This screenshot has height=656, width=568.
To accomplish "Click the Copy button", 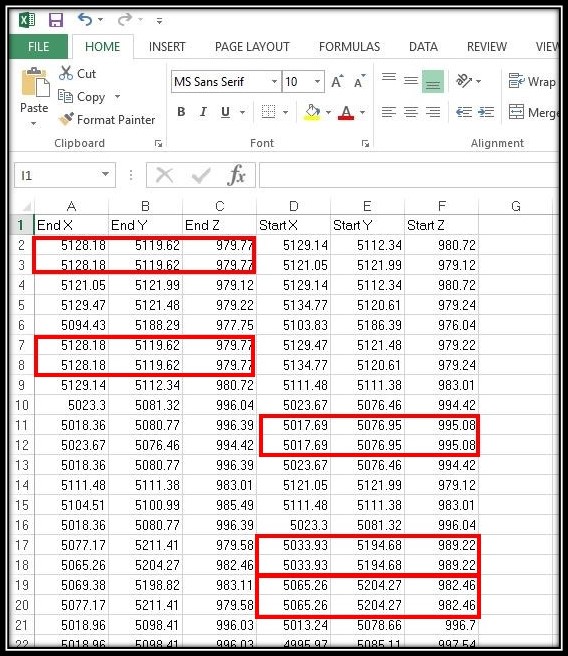I will point(83,97).
